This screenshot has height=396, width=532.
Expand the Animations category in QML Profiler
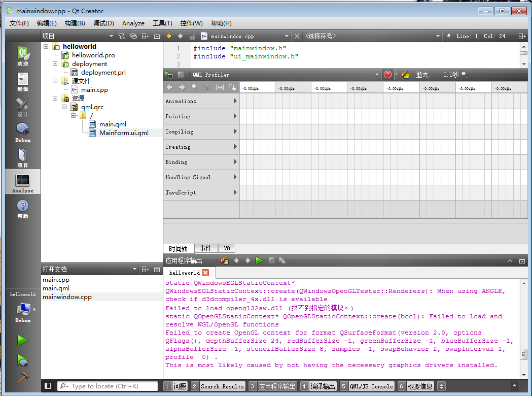[x=235, y=101]
